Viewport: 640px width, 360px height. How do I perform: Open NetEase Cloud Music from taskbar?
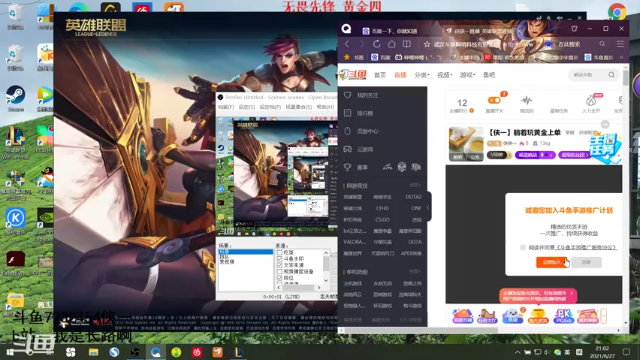point(197,352)
